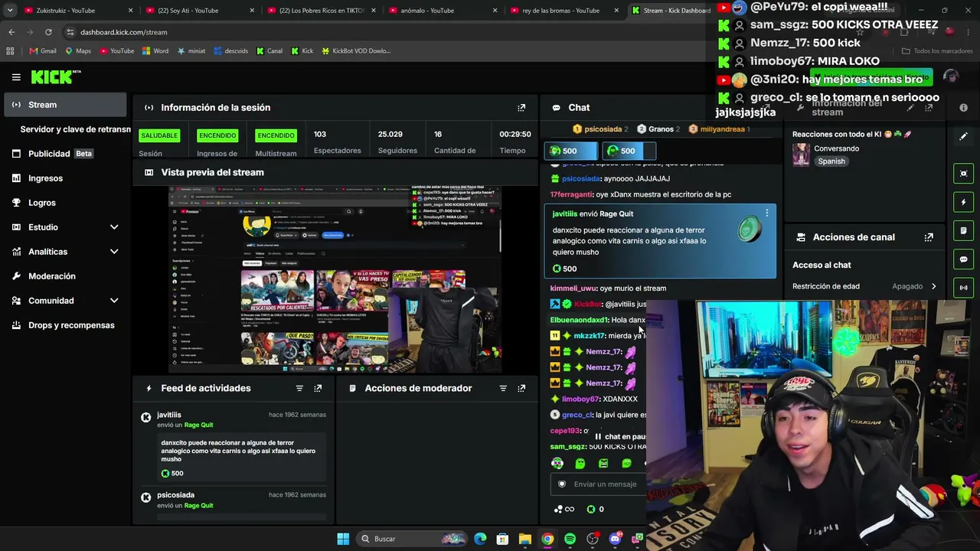Open the Kick hamburger sidebar menu
The width and height of the screenshot is (980, 551).
16,77
